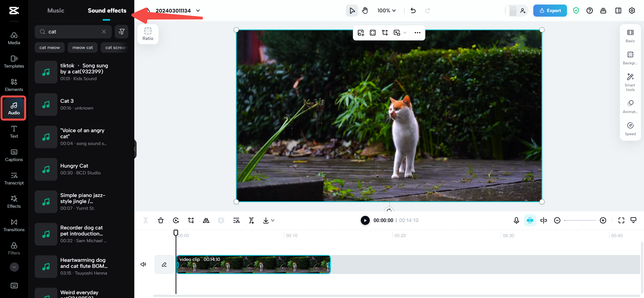Open the Elements panel
The height and width of the screenshot is (298, 644).
coord(14,85)
